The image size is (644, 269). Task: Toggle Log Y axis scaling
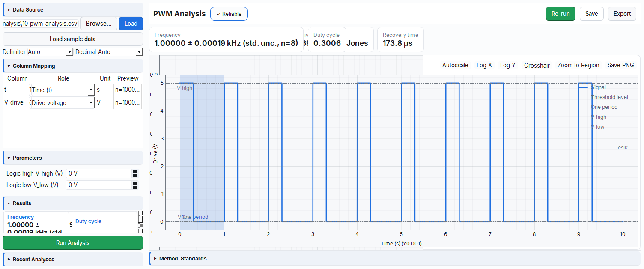pyautogui.click(x=508, y=65)
